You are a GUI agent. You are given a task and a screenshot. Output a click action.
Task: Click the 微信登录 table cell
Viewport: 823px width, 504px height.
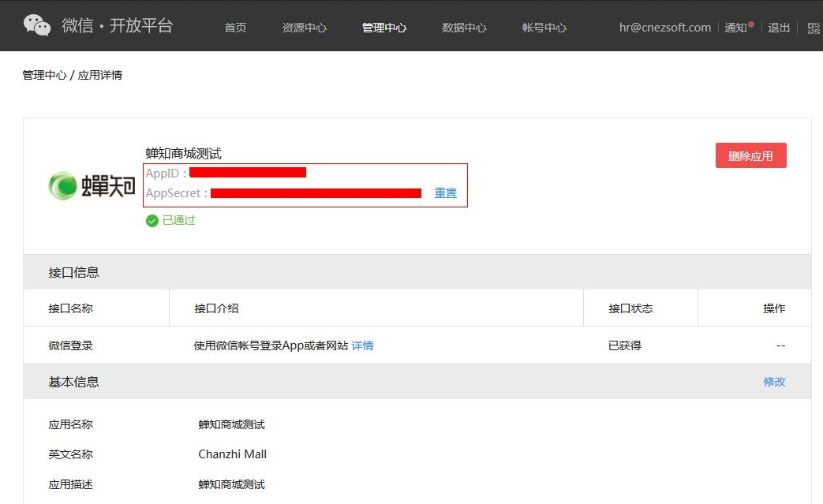[x=71, y=345]
